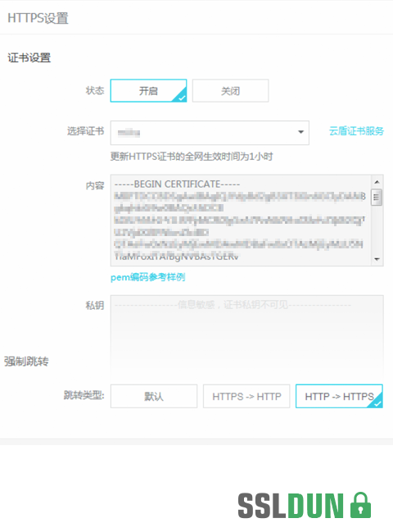This screenshot has width=393, height=532.
Task: Open pem编码参考样例 link
Action: (x=147, y=278)
